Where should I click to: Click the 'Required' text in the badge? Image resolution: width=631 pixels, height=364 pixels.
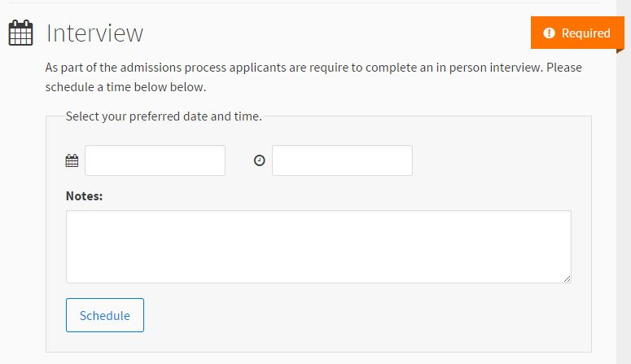click(585, 33)
